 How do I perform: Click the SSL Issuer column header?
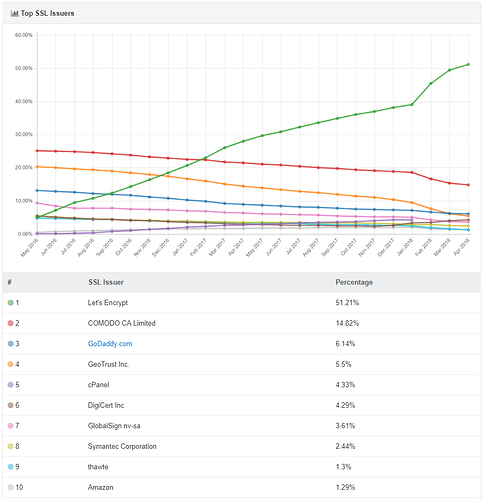click(x=106, y=282)
